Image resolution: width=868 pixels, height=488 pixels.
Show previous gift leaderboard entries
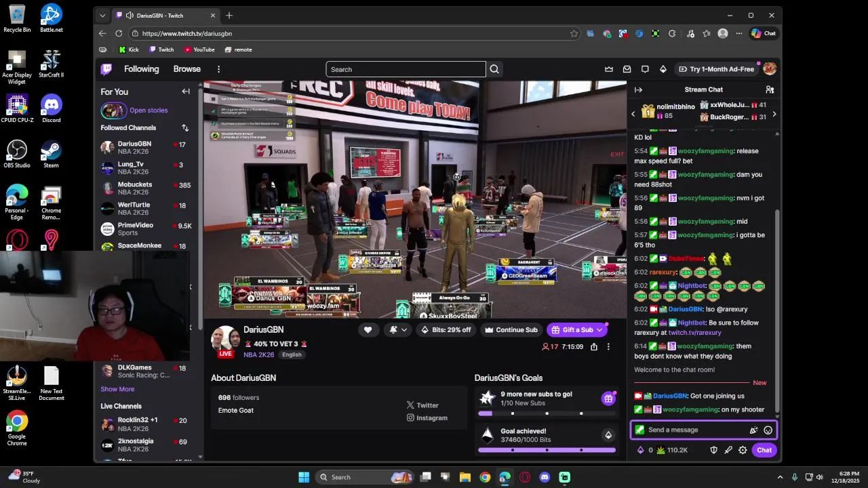633,114
